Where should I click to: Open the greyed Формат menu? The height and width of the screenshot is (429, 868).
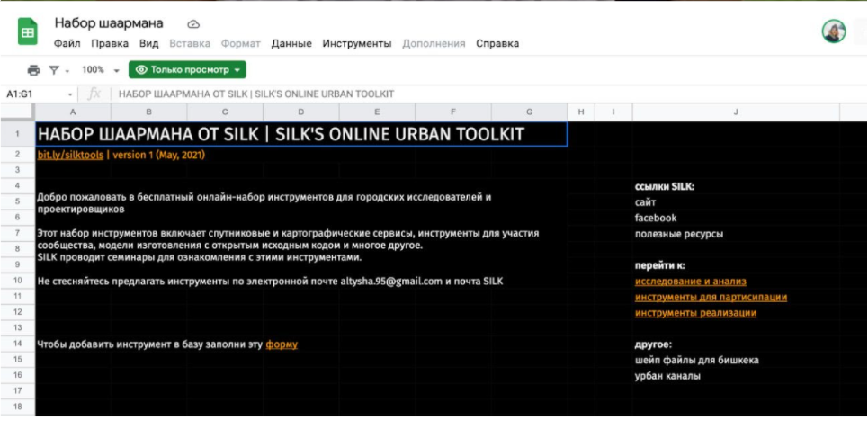coord(241,44)
